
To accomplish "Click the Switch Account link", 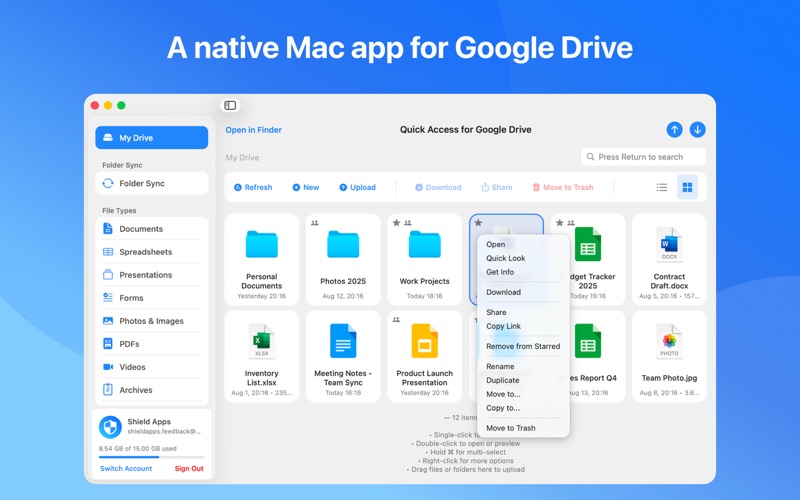I will click(126, 468).
